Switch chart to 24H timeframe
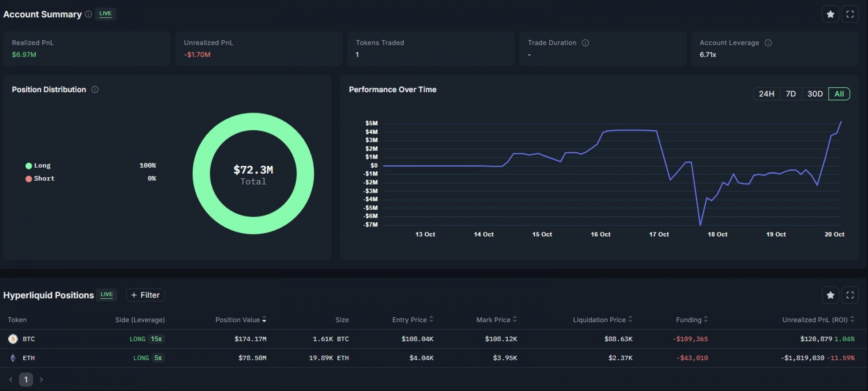 (x=766, y=94)
